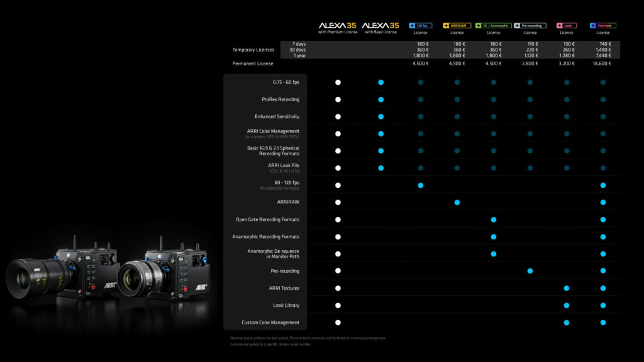This screenshot has width=644, height=362.
Task: Click the 260 € thirty-day Look price
Action: coord(569,50)
